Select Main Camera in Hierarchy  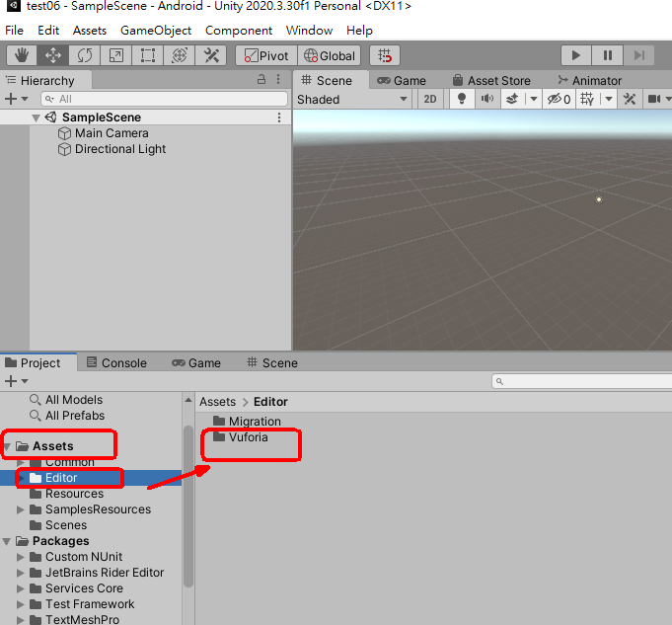tap(112, 133)
